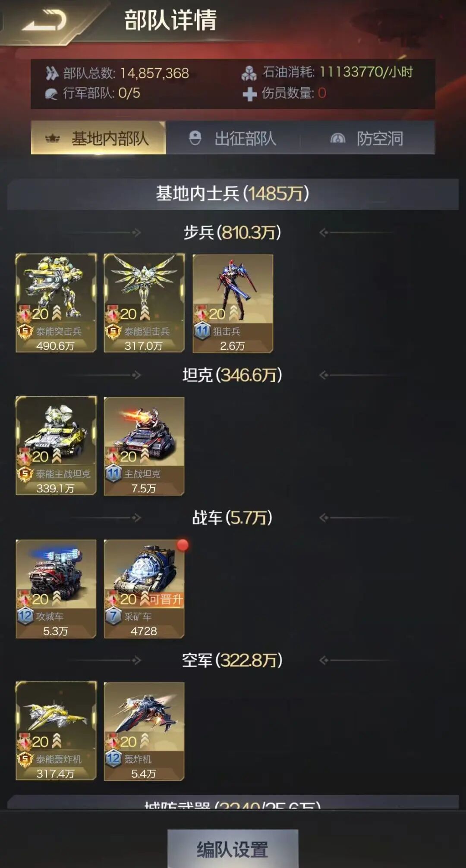
Task: Select the 主战坦克 unit card
Action: (144, 446)
